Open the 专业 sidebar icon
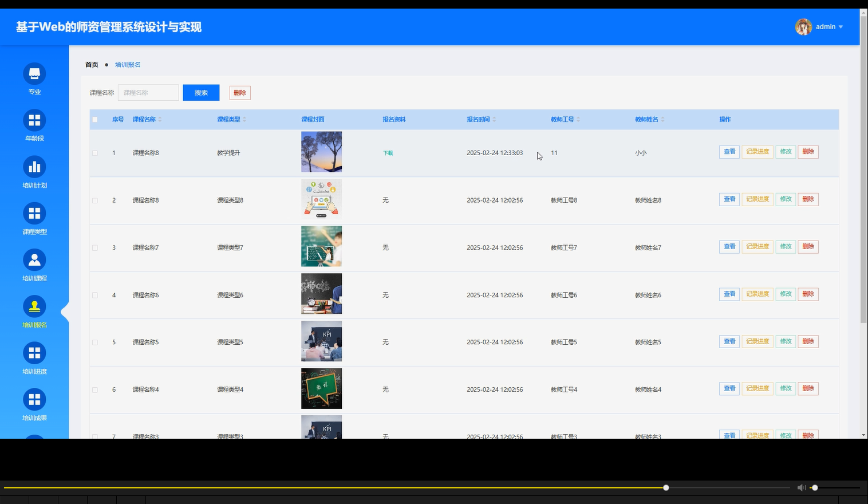 (x=34, y=74)
